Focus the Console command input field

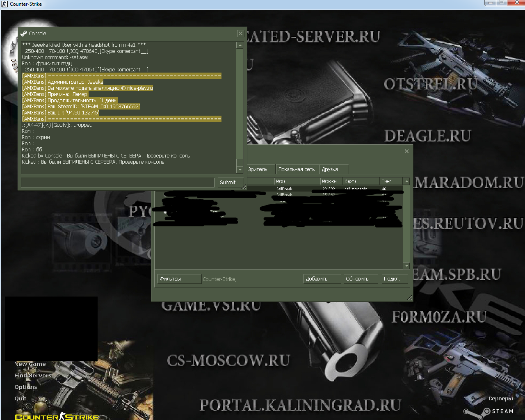coord(118,182)
